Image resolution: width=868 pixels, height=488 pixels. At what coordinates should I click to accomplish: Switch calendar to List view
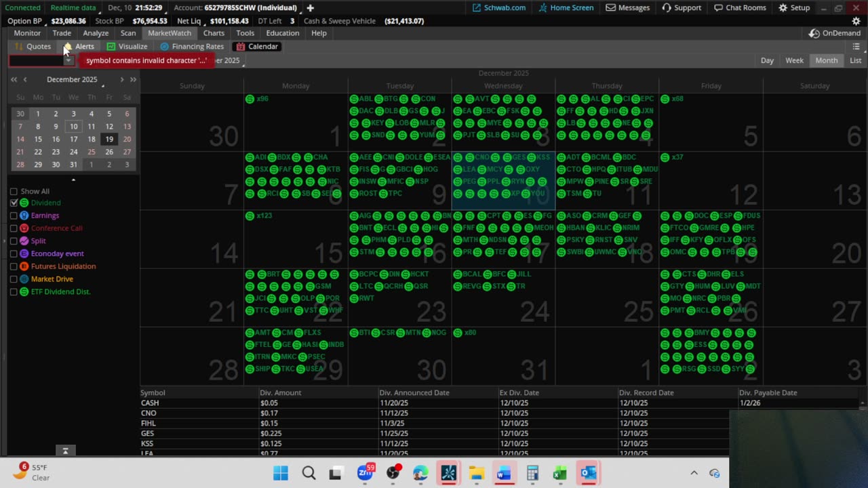pyautogui.click(x=856, y=60)
